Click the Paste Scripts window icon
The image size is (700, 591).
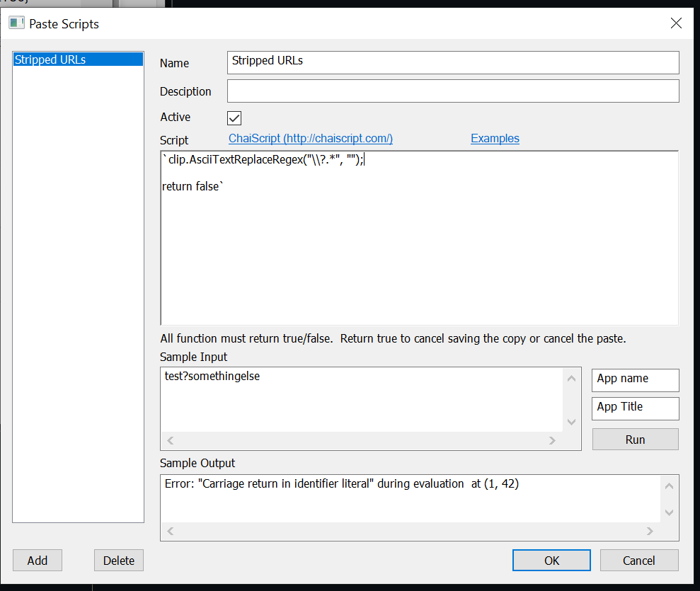(16, 23)
